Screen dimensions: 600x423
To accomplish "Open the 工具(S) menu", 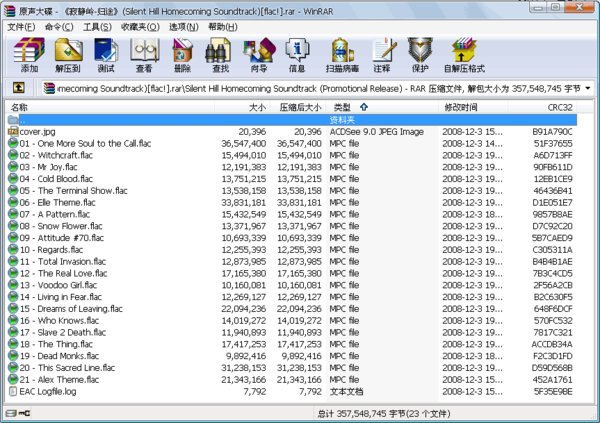I will click(97, 27).
